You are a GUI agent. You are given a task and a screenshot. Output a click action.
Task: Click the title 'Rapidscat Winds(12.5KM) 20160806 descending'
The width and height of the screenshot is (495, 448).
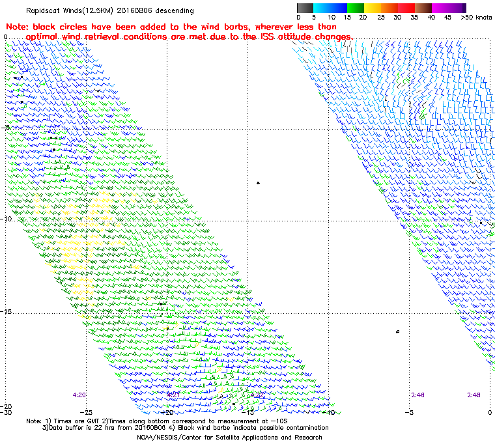pos(110,10)
